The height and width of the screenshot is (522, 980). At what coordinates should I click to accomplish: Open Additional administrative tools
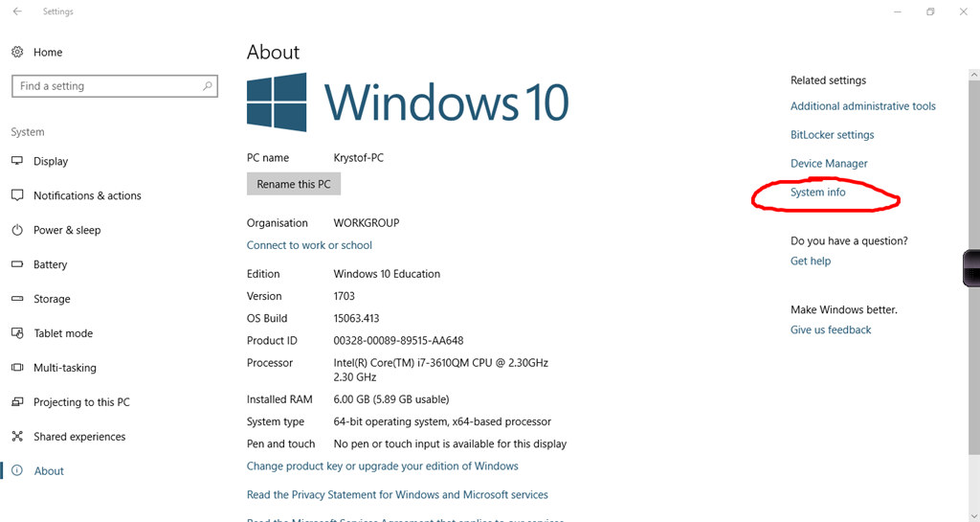point(863,106)
